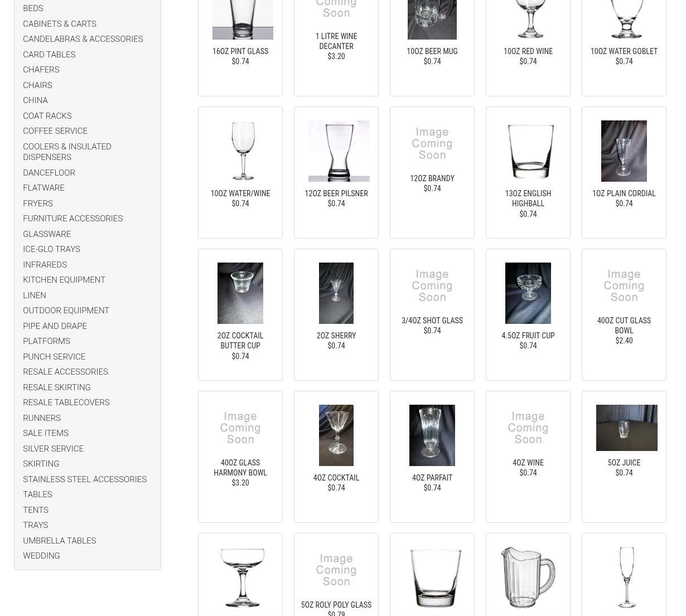The width and height of the screenshot is (686, 616).
Task: Open the 12OZ BRANDY product link
Action: tap(432, 178)
